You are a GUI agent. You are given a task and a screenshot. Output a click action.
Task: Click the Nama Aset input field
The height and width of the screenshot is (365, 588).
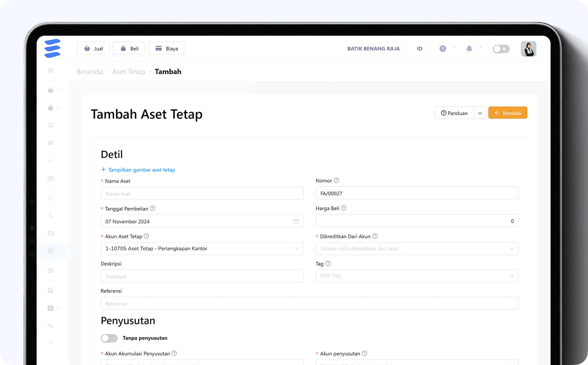pyautogui.click(x=202, y=193)
